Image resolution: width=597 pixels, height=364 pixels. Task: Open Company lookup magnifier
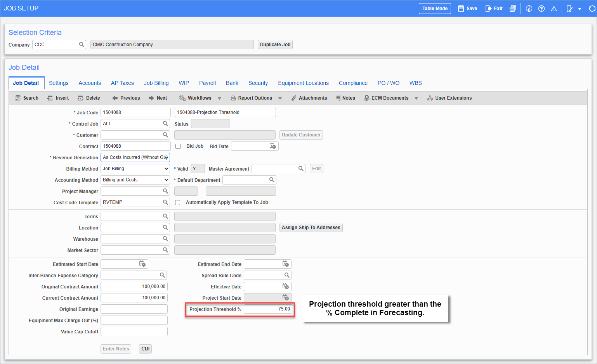82,45
